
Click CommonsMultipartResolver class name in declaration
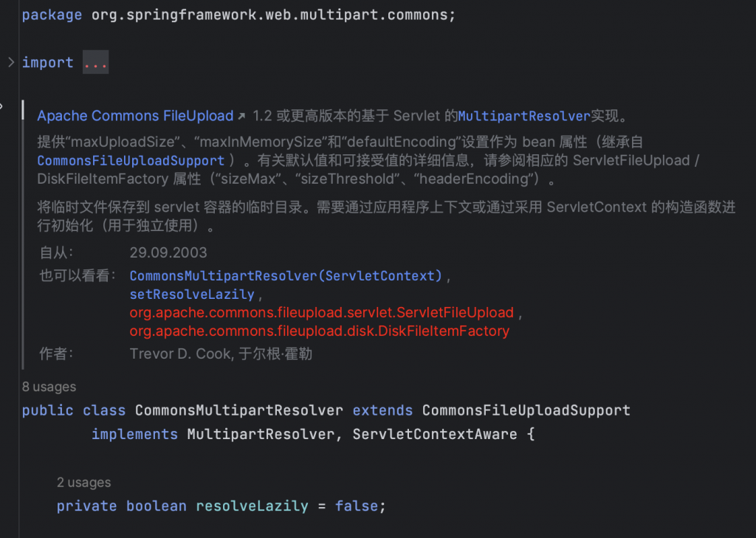pos(238,410)
